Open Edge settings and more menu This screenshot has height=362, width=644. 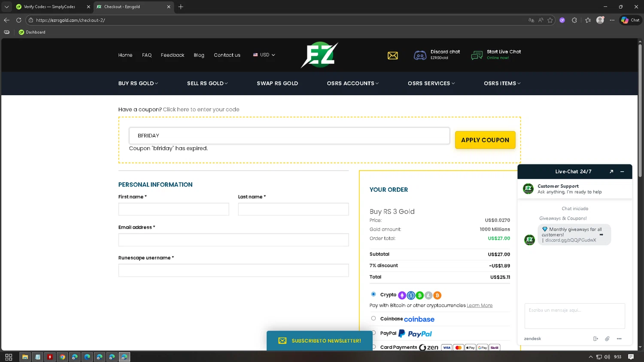point(612,20)
